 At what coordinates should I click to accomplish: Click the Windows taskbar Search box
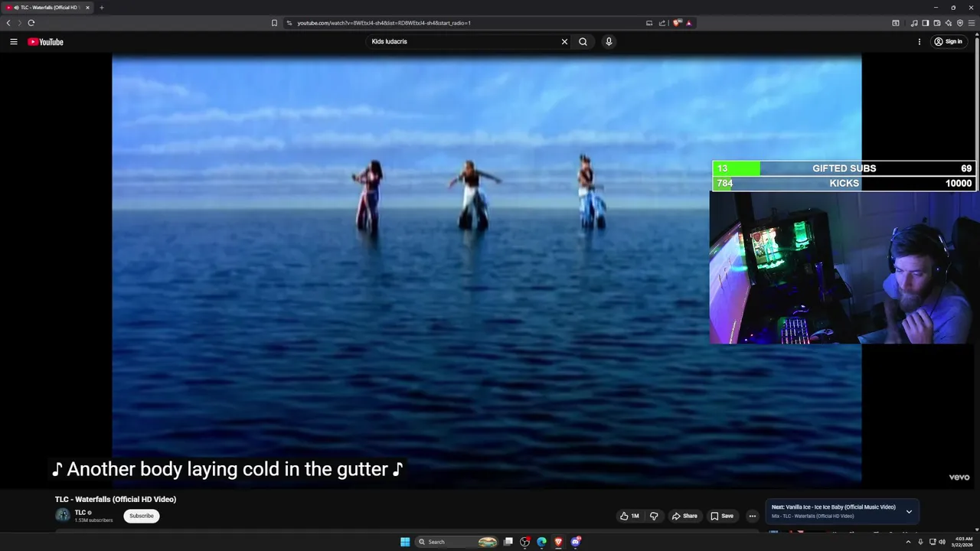(x=456, y=542)
